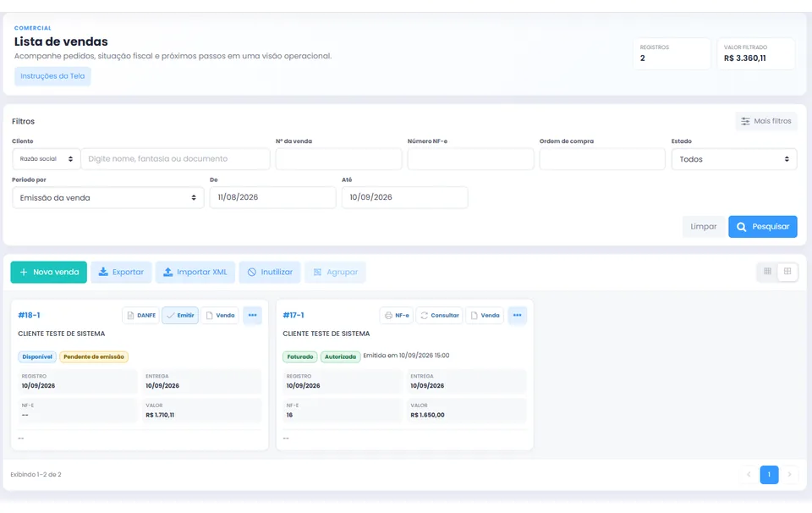Viewport: 812px width, 513px height.
Task: Switch to compact grid view
Action: click(x=767, y=272)
